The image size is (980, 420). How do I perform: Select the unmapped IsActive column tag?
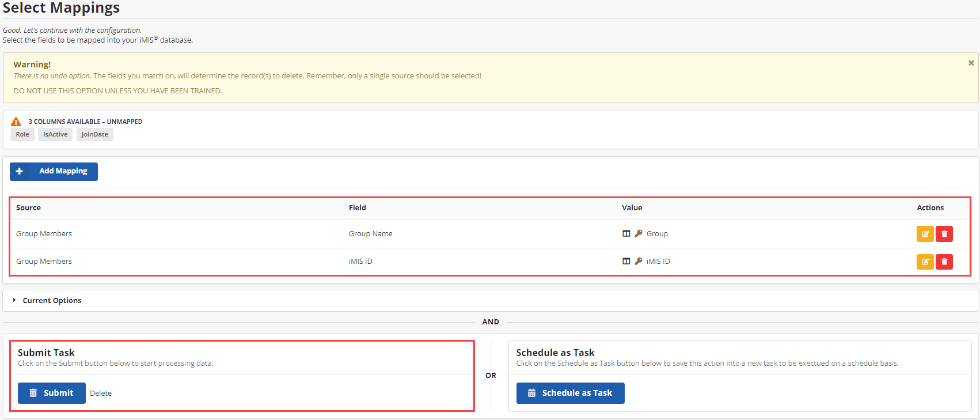(55, 135)
